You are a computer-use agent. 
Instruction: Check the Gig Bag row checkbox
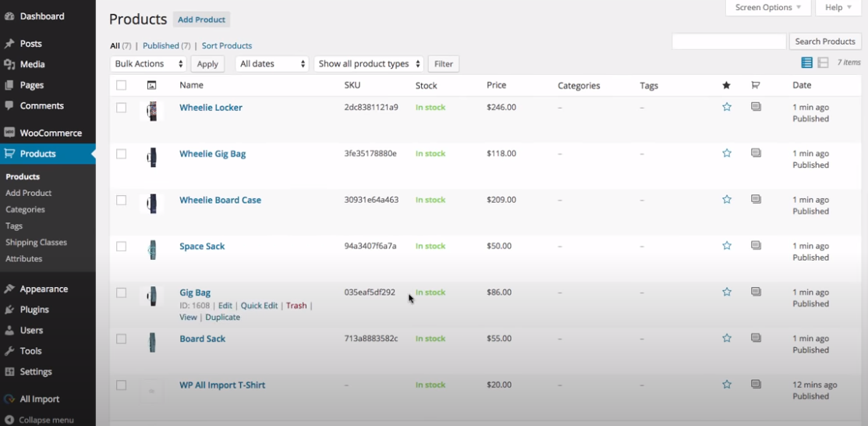[121, 293]
